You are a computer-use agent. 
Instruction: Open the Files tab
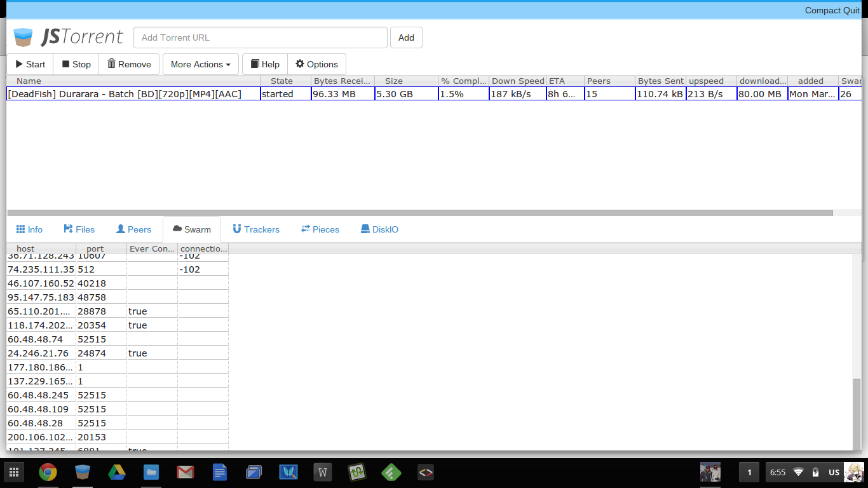(x=79, y=229)
